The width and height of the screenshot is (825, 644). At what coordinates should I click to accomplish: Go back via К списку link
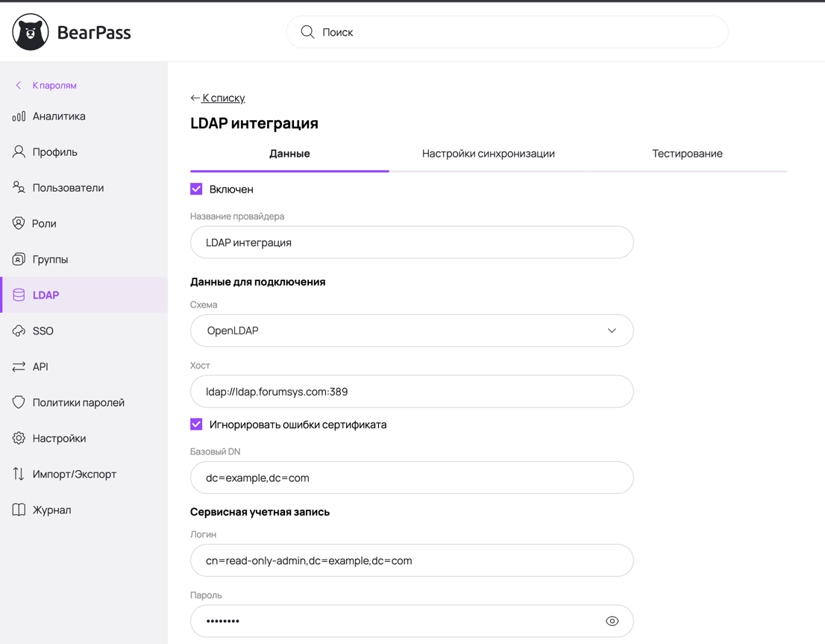222,98
